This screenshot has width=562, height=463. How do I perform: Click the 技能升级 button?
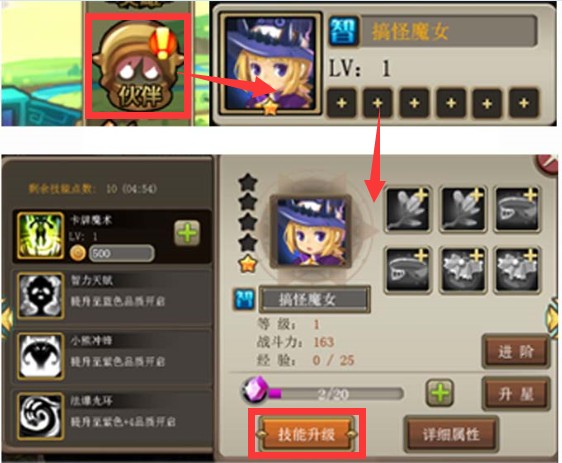click(306, 434)
